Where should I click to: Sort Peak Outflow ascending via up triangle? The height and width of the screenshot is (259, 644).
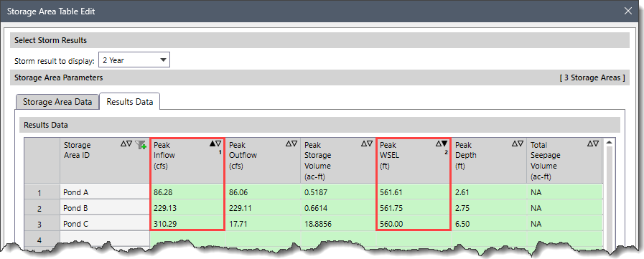coord(289,143)
